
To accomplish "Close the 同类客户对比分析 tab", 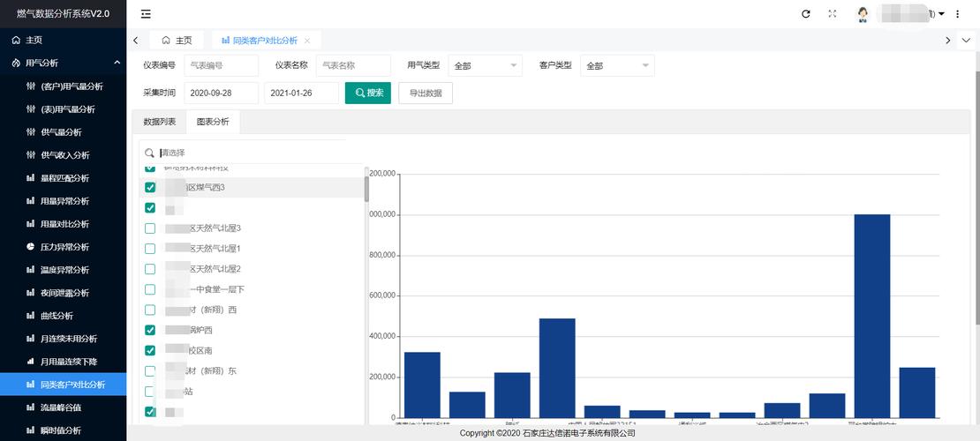I will [307, 40].
